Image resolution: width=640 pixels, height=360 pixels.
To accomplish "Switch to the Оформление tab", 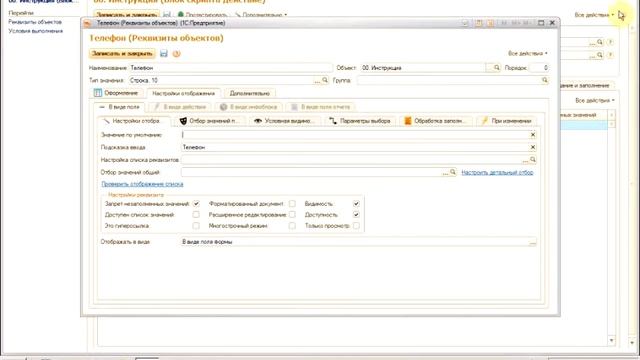I will 116,93.
